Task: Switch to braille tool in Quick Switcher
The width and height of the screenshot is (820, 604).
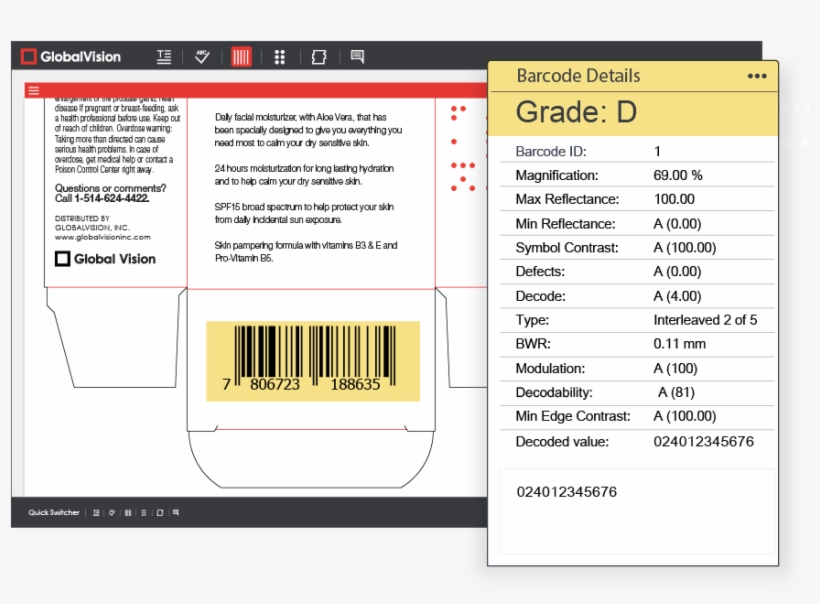Action: coord(144,512)
